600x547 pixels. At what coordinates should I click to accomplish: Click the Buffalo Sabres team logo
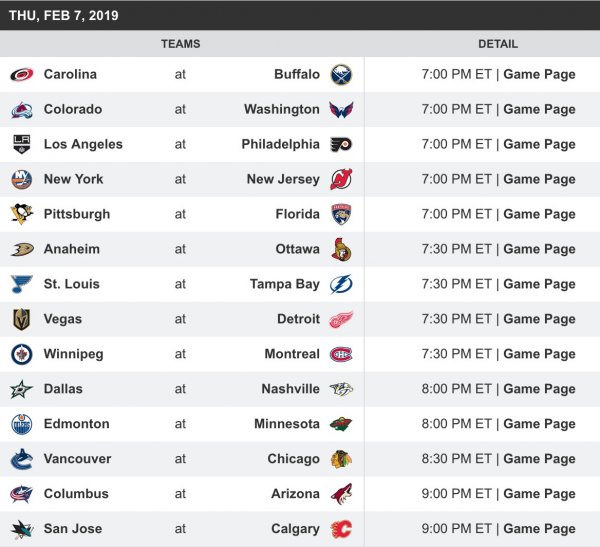pyautogui.click(x=341, y=74)
